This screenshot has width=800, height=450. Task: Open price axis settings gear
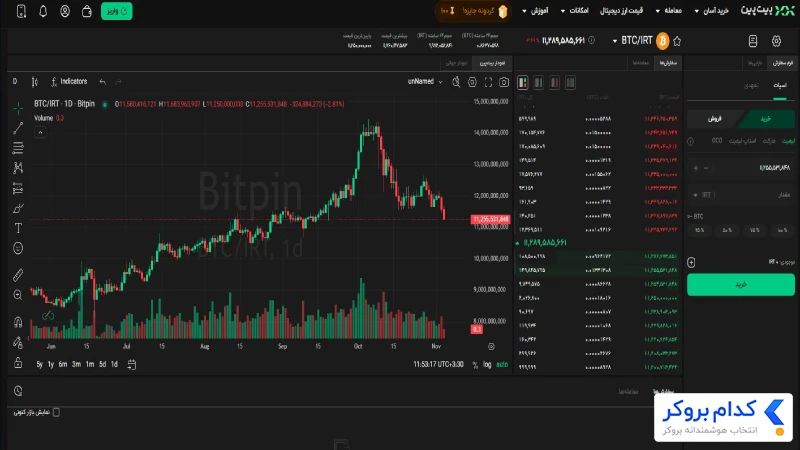(x=491, y=346)
